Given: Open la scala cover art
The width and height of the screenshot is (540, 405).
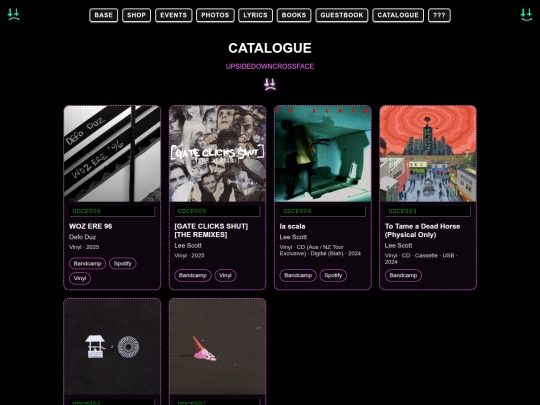Looking at the screenshot, I should point(323,154).
